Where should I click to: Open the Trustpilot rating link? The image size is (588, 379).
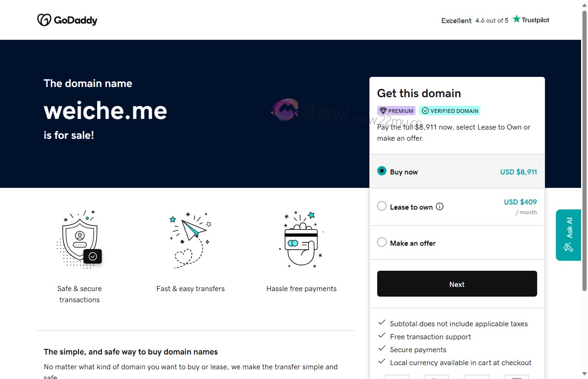click(x=495, y=20)
